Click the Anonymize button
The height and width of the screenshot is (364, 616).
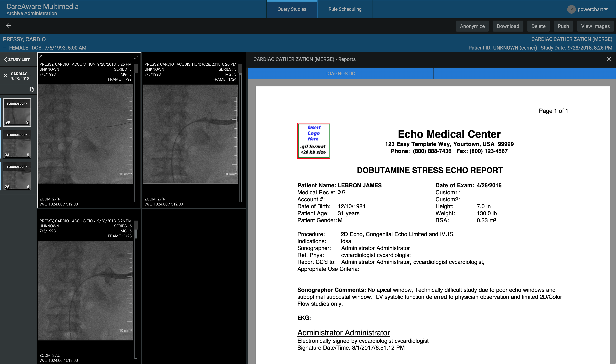[x=472, y=26]
